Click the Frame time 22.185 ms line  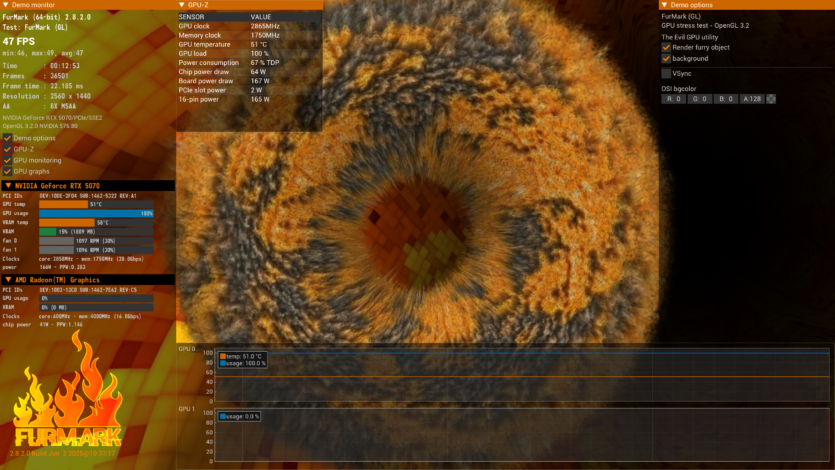43,86
